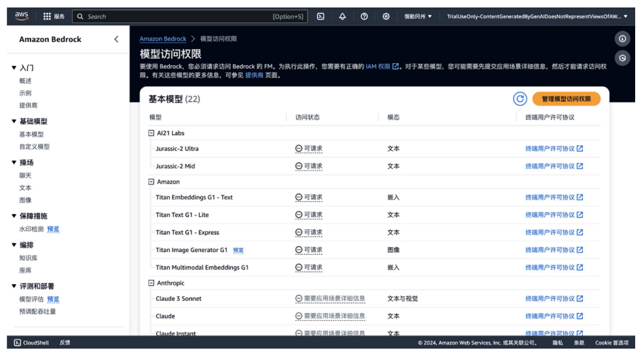Open 提供商 in the sidebar

[28, 105]
